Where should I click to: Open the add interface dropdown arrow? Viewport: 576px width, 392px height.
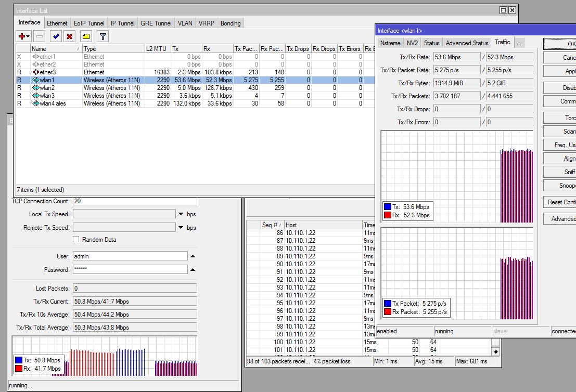click(28, 37)
